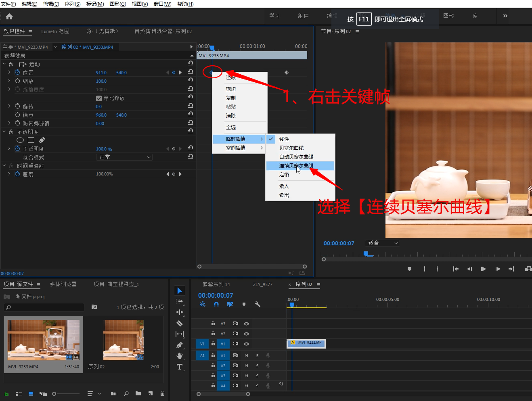Select the Slip tool

tap(180, 334)
